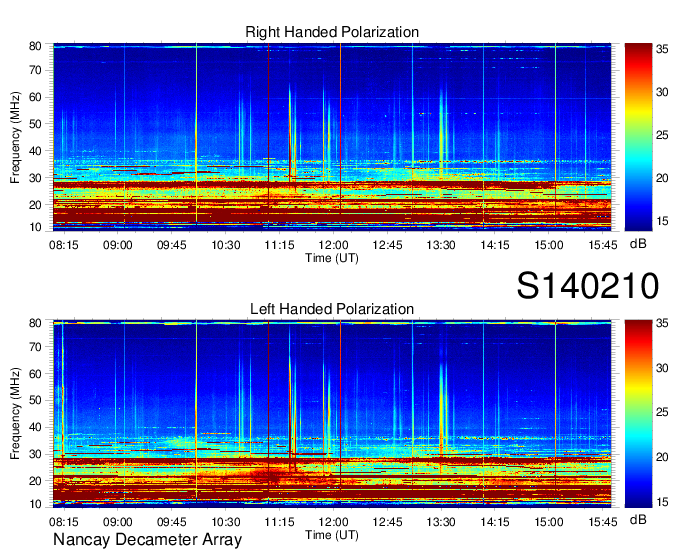Select the large "S140210" observation label
The height and width of the screenshot is (552, 680).
point(588,285)
